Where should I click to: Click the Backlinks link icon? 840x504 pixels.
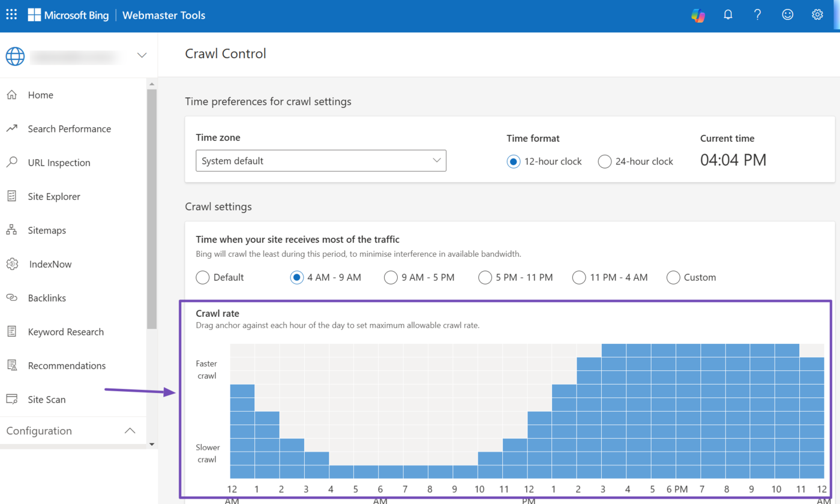tap(11, 298)
